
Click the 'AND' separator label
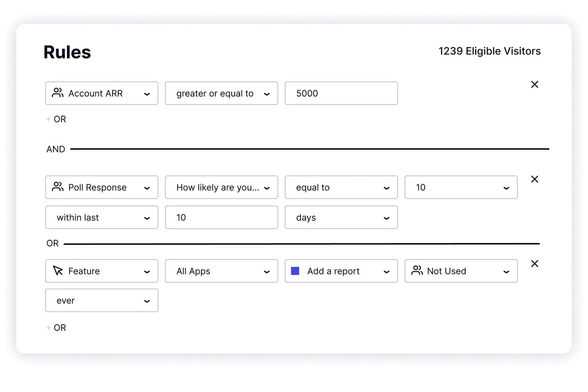click(x=56, y=149)
